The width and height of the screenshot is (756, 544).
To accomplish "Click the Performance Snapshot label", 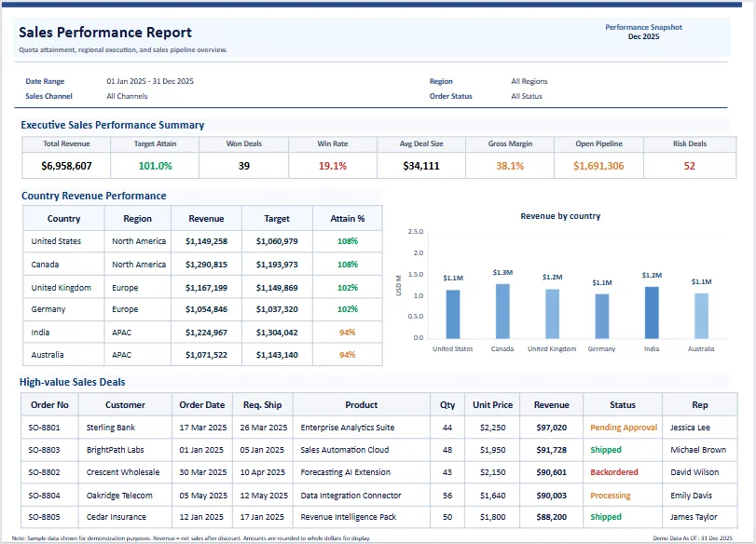I will (643, 27).
